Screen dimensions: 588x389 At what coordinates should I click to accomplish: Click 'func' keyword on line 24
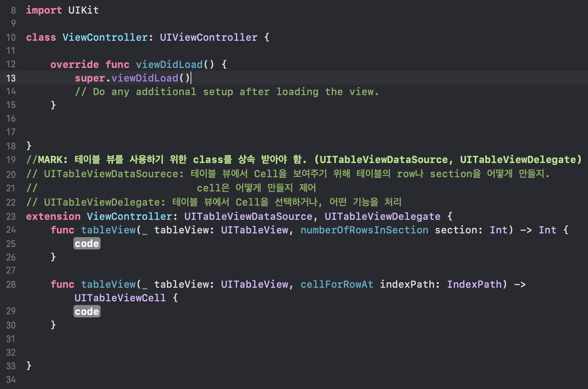click(x=62, y=230)
